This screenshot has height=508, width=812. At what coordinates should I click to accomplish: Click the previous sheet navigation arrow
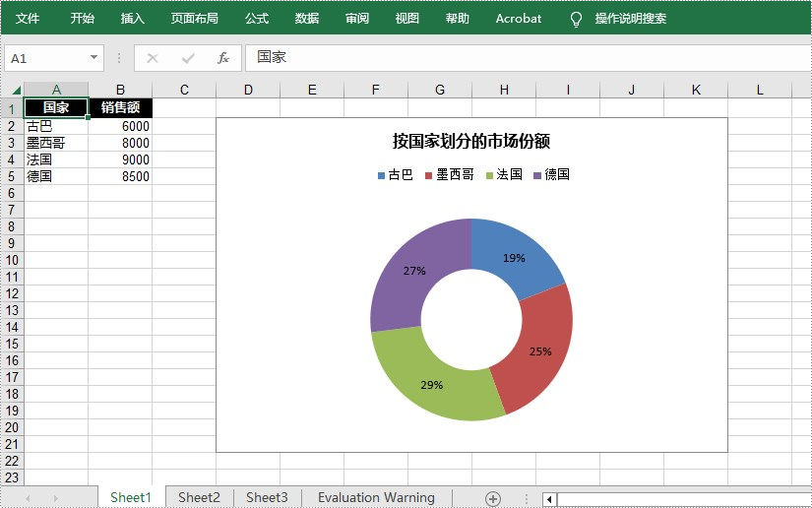[28, 498]
